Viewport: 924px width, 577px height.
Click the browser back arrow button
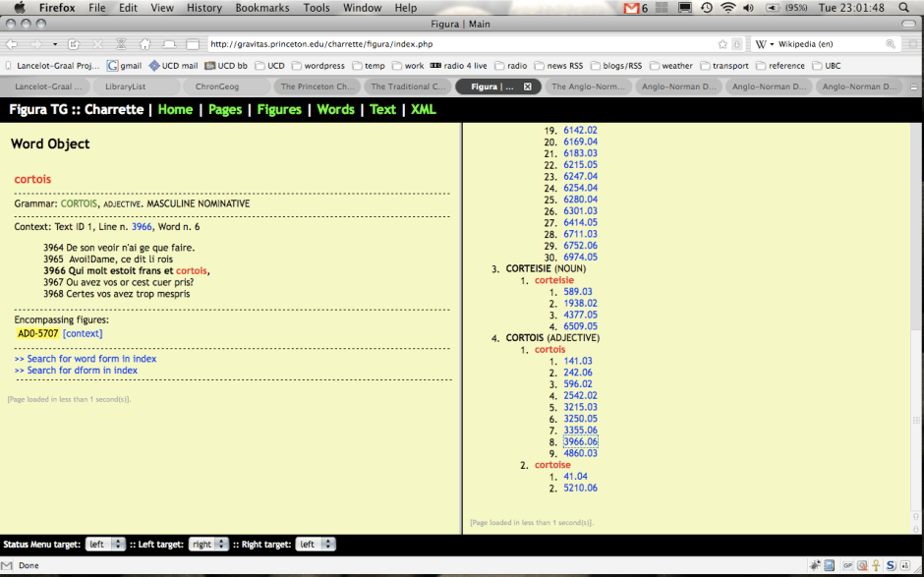pyautogui.click(x=13, y=44)
